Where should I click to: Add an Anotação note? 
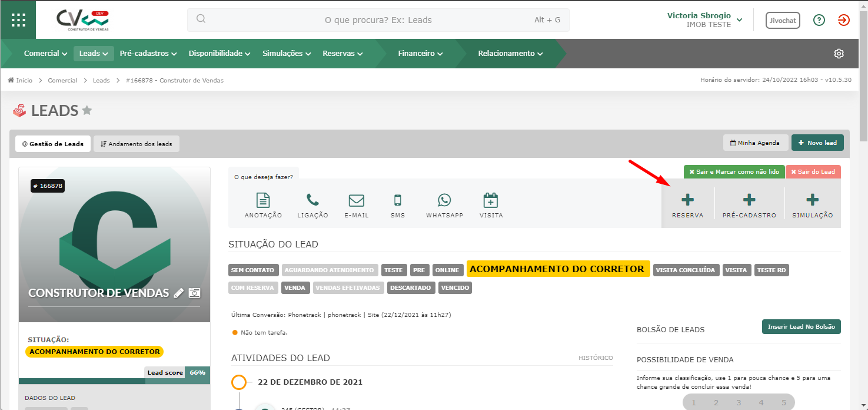263,206
